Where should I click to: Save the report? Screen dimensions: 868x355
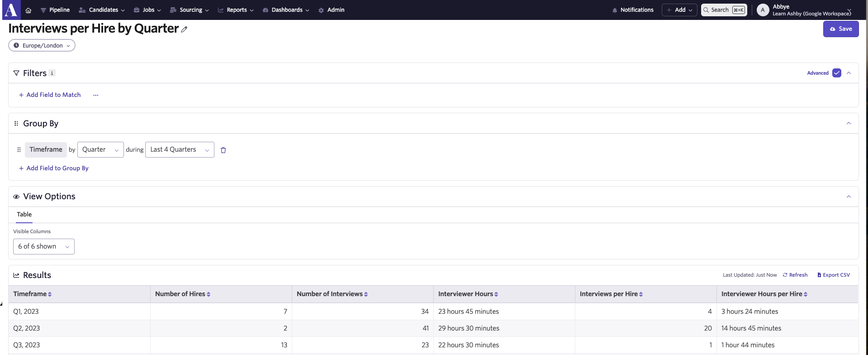click(x=841, y=29)
